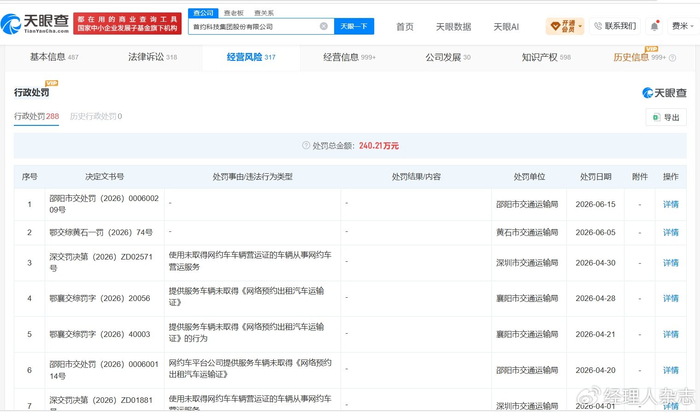Open 详情 for row 3 dated 2026-04-30
The width and height of the screenshot is (700, 413).
click(671, 263)
